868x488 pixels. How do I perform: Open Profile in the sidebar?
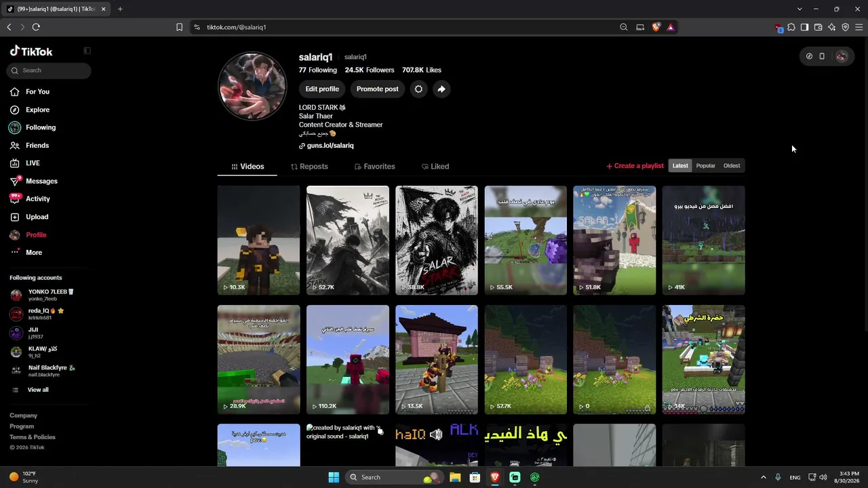(28, 235)
